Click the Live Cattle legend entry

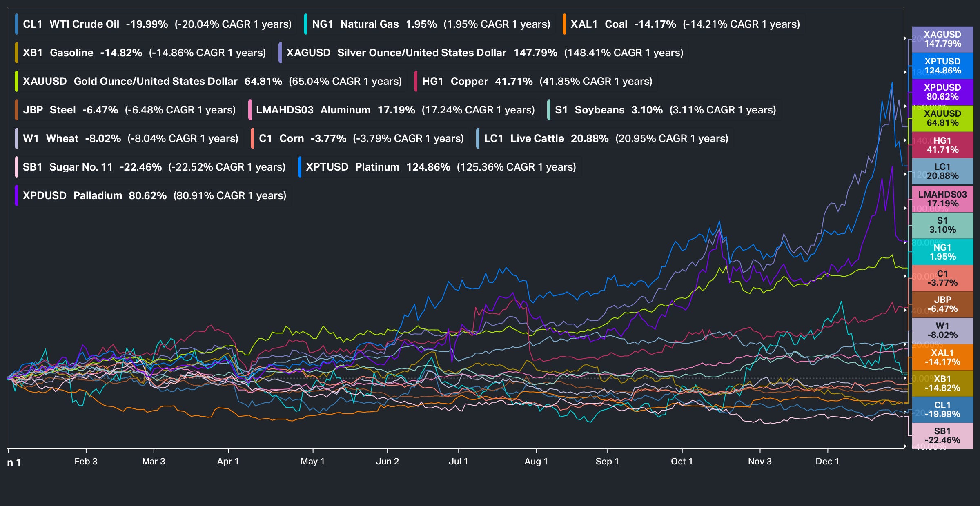(x=537, y=139)
